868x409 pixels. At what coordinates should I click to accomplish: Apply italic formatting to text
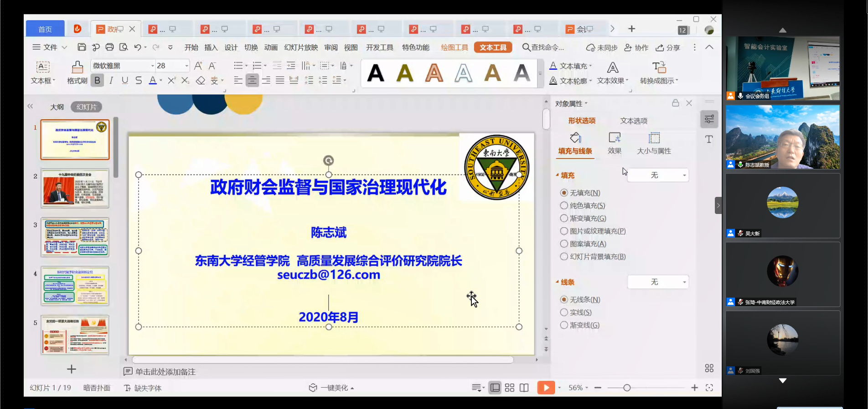(x=111, y=81)
